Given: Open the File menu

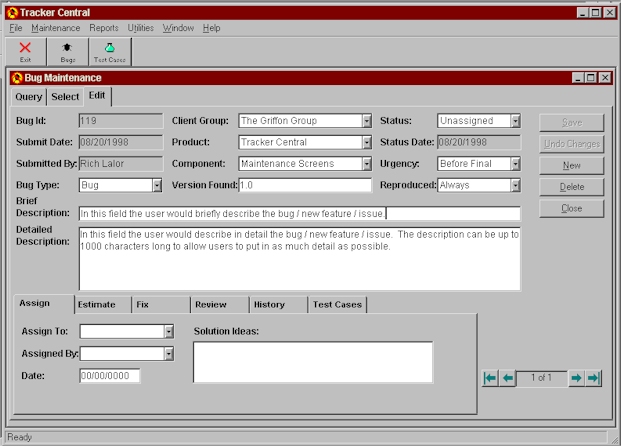Looking at the screenshot, I should pos(16,28).
